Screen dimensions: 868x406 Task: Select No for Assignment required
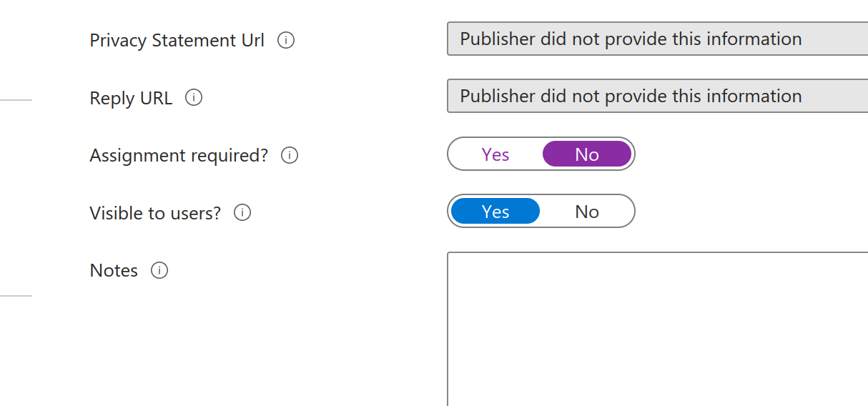pyautogui.click(x=587, y=154)
